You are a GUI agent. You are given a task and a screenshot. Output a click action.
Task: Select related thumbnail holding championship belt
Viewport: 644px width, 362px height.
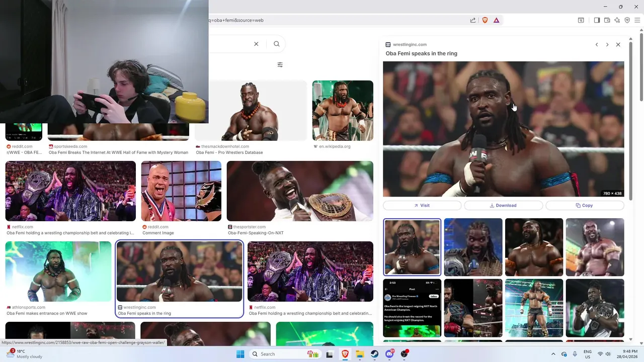point(595,308)
